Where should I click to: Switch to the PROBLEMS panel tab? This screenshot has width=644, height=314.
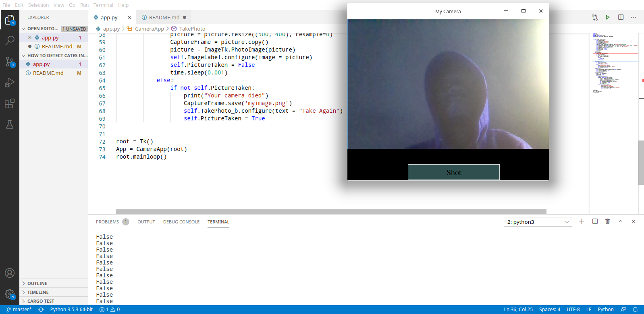(108, 222)
